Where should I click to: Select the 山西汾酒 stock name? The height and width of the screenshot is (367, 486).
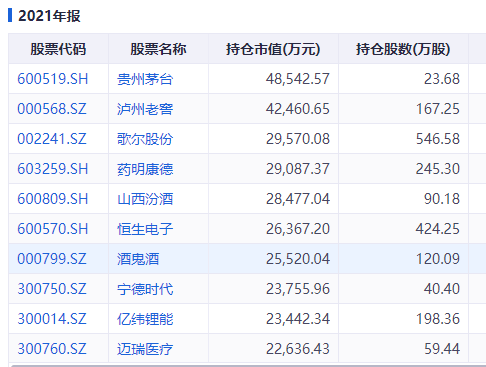tap(145, 199)
